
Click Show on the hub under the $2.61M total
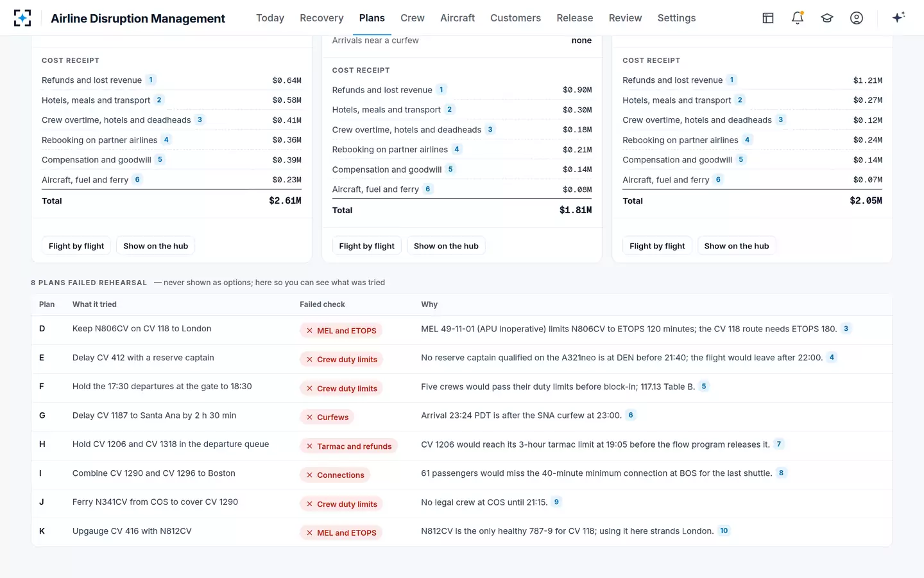156,246
